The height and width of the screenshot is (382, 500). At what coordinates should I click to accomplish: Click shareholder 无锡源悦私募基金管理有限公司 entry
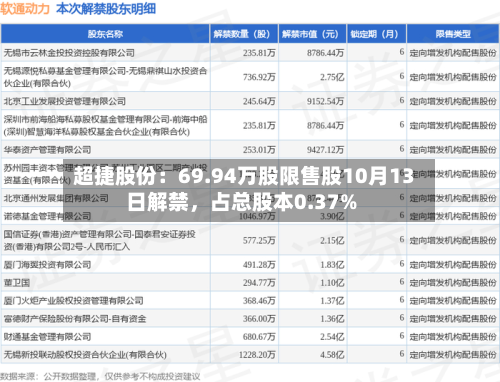(x=105, y=77)
